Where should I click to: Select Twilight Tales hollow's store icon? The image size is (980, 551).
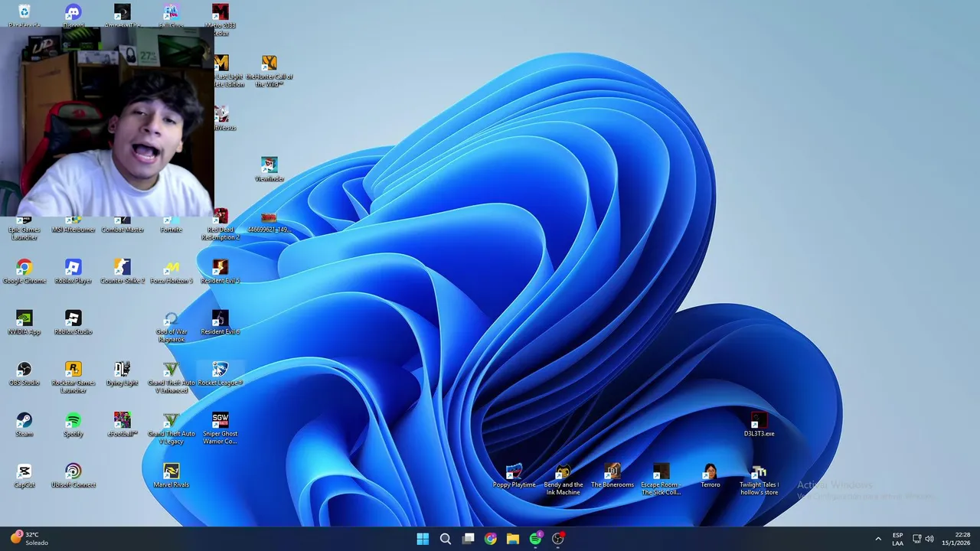coord(759,480)
